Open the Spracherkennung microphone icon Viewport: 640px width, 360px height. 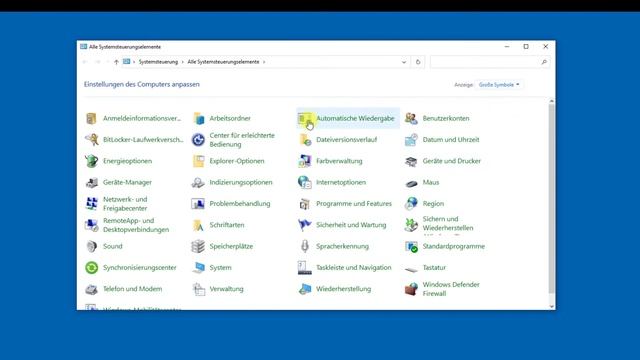pyautogui.click(x=305, y=246)
